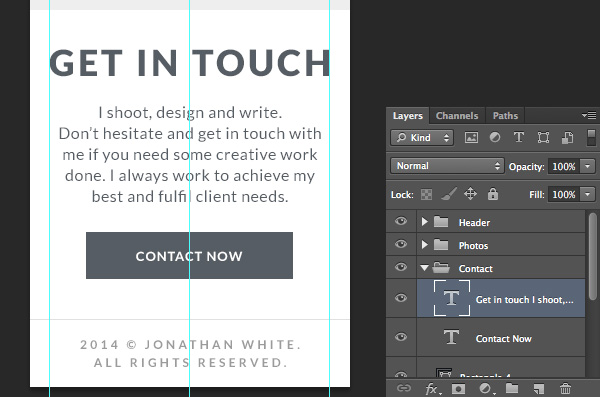Open the fx layer style menu
This screenshot has width=600, height=397.
pyautogui.click(x=433, y=389)
